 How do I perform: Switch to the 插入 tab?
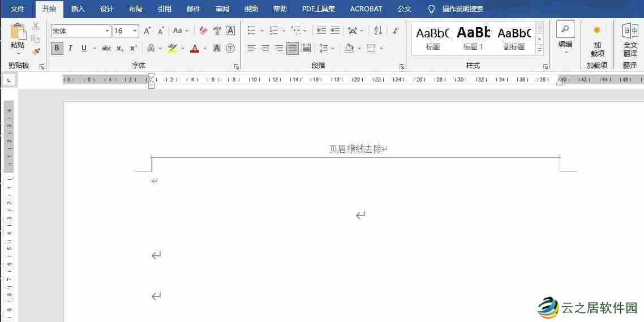[x=78, y=8]
